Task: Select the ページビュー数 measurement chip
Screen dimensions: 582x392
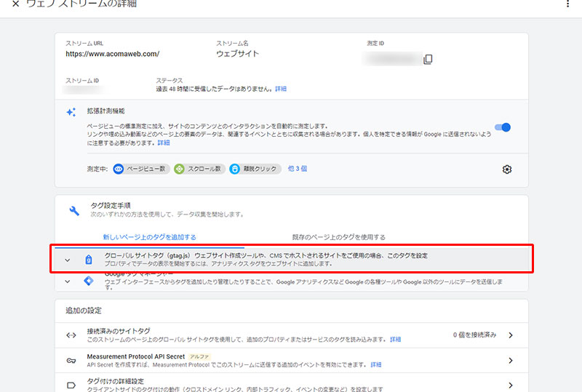Action: 141,169
